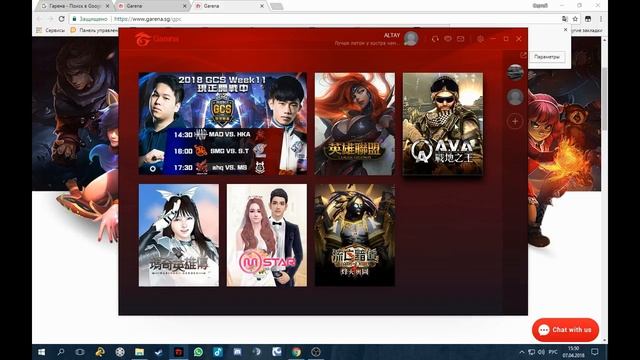This screenshot has height=360, width=640.
Task: Click the pop-out arrow icon above the sidebar
Action: (x=523, y=55)
